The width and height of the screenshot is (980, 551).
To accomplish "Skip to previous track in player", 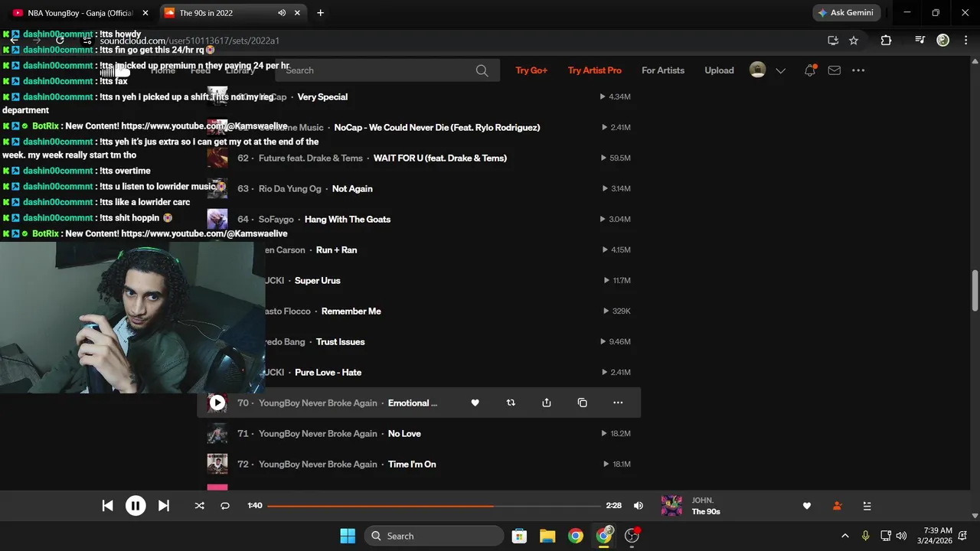I will 108,506.
